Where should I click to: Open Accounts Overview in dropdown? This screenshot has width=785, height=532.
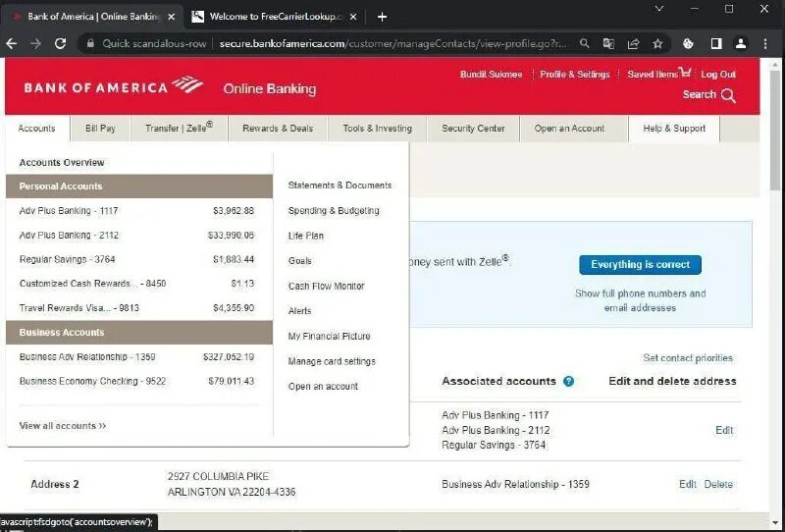(62, 163)
